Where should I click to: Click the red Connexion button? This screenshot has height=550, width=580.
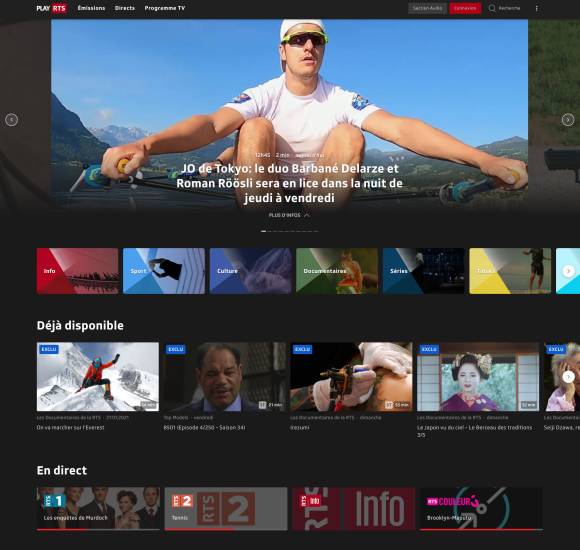click(465, 8)
